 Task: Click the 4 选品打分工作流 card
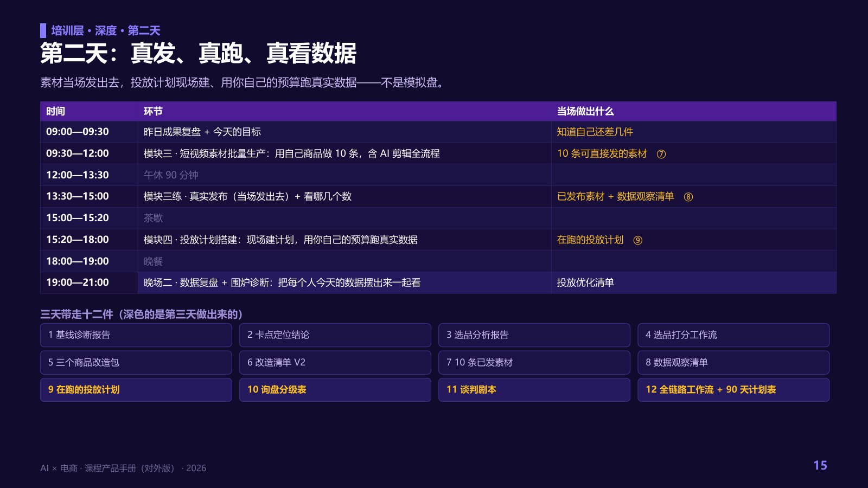coord(733,335)
